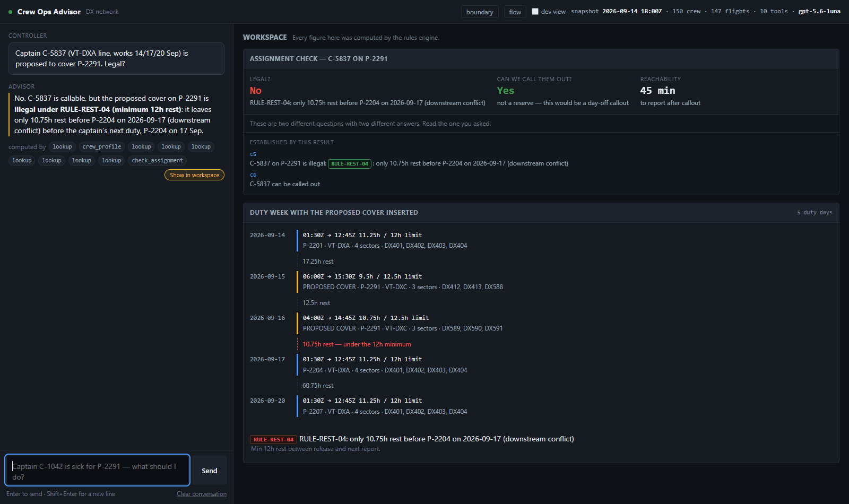This screenshot has width=849, height=504.
Task: Click the green Yes under CAN WE CALL THEM OUT?
Action: (506, 91)
